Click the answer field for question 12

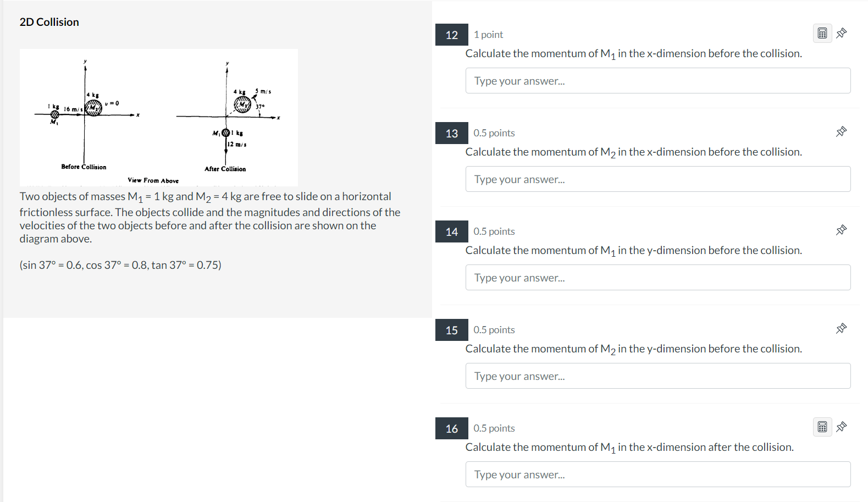pyautogui.click(x=657, y=80)
